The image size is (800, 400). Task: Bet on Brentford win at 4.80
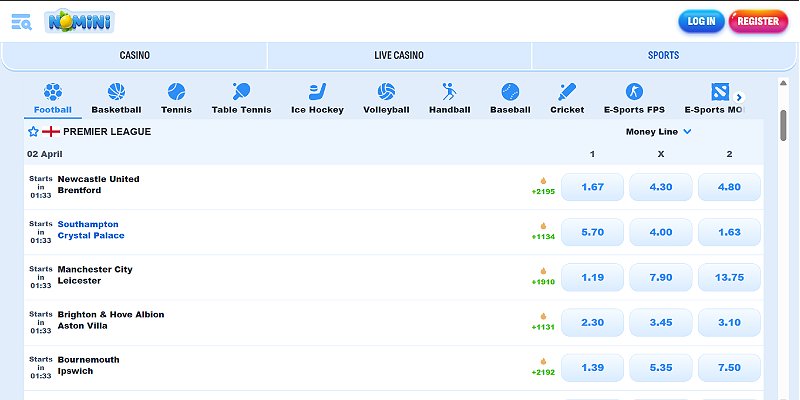pyautogui.click(x=729, y=187)
